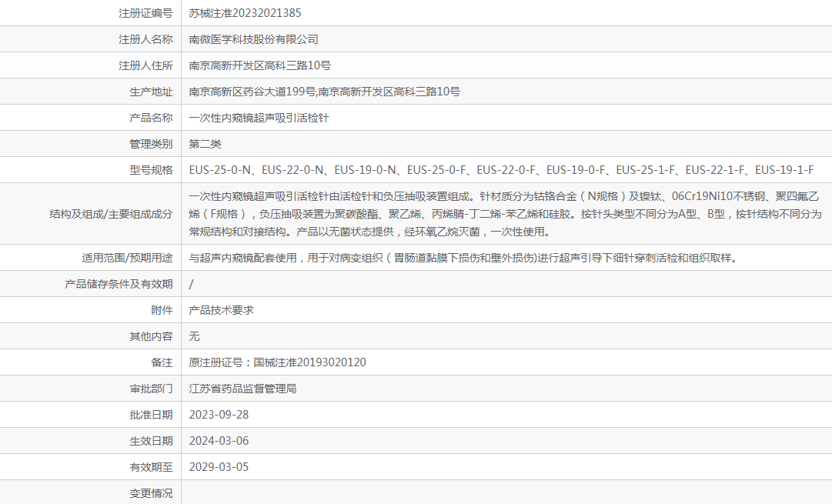
Task: Click the 批准日期 label
Action: [x=151, y=414]
